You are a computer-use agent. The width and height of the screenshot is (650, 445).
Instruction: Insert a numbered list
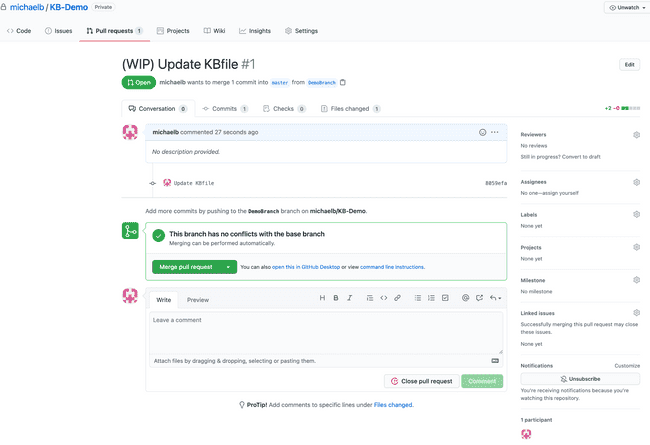tap(431, 298)
